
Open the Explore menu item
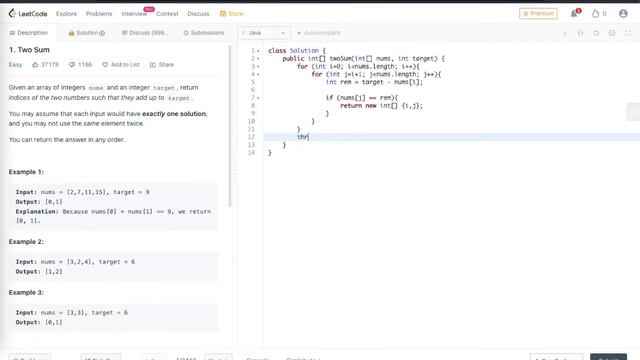click(x=66, y=14)
